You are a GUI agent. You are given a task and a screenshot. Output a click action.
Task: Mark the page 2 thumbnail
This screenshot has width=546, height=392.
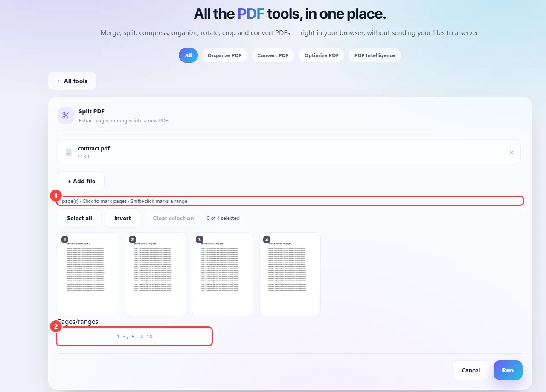click(x=156, y=274)
